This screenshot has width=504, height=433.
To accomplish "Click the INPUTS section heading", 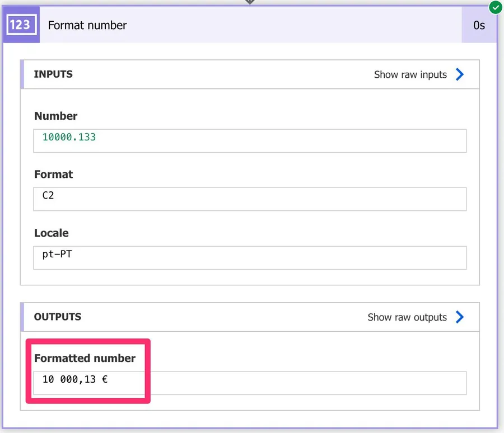I will [x=53, y=74].
